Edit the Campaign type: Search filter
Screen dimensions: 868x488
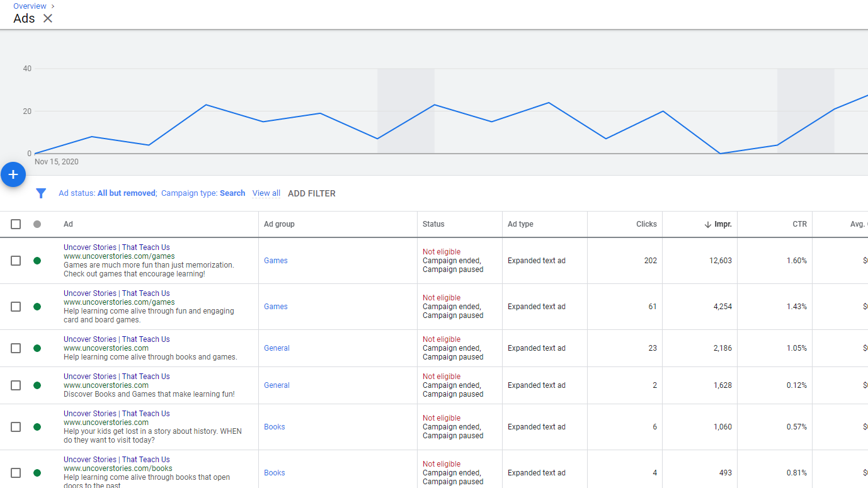coord(203,193)
